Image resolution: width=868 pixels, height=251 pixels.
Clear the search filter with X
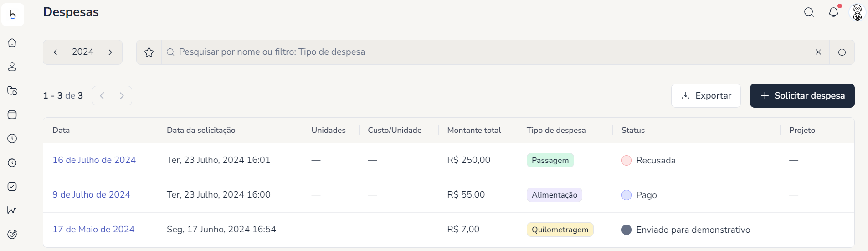818,52
